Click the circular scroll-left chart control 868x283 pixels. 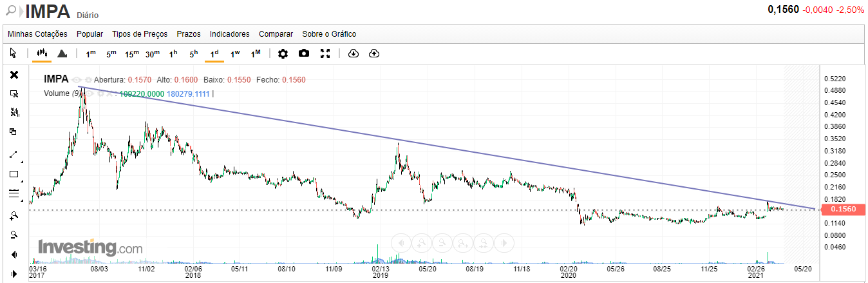[401, 242]
